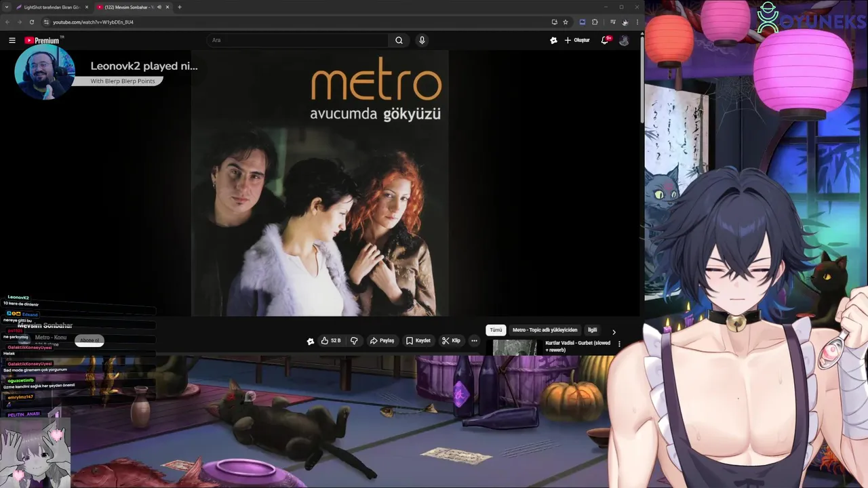This screenshot has height=488, width=868.
Task: Reload the page in the browser
Action: pos(31,22)
